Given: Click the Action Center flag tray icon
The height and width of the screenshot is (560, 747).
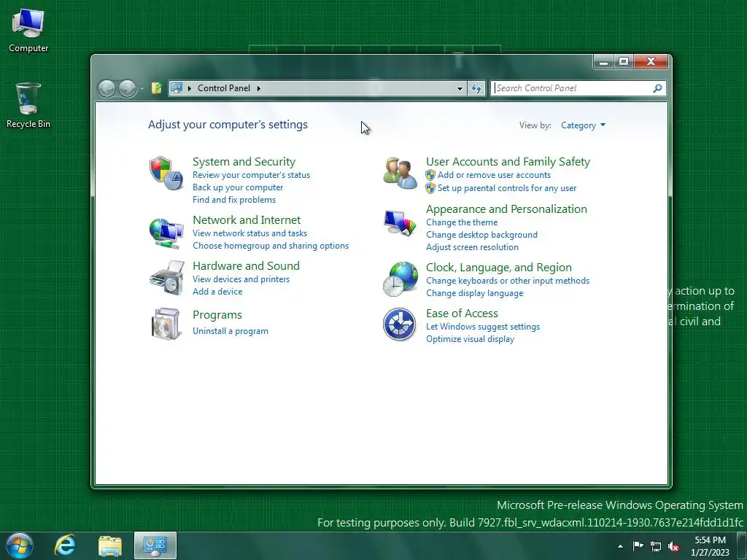Looking at the screenshot, I should [x=638, y=546].
